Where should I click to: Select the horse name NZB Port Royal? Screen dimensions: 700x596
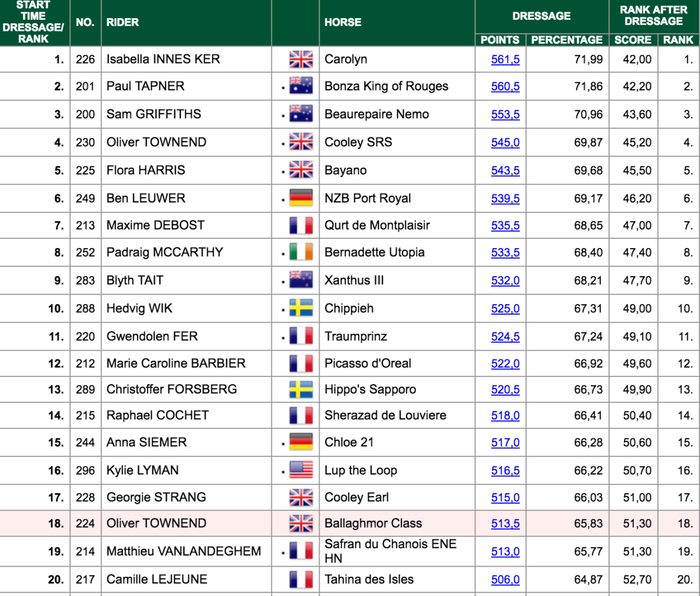(368, 198)
